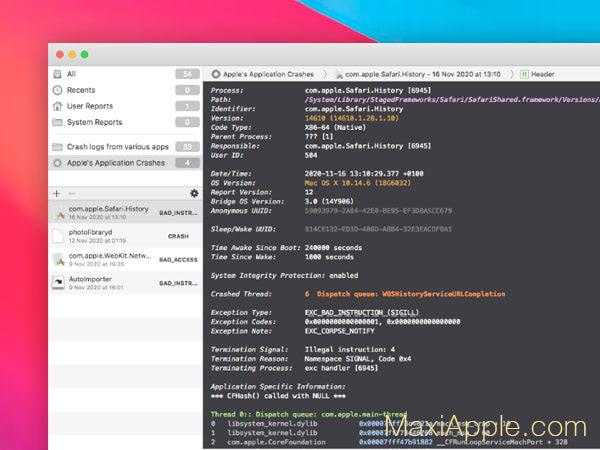This screenshot has width=600, height=450.
Task: Open the com.apple.WebKit.Netw... crash report
Action: click(125, 259)
